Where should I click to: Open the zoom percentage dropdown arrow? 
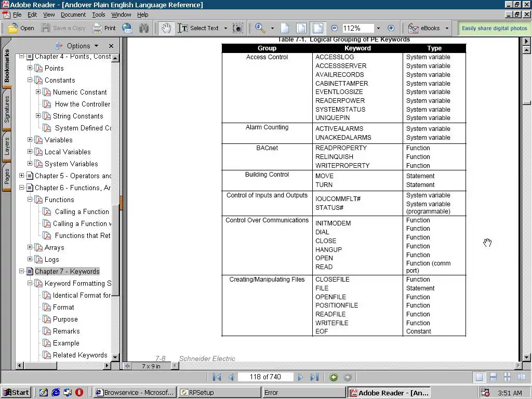(378, 28)
